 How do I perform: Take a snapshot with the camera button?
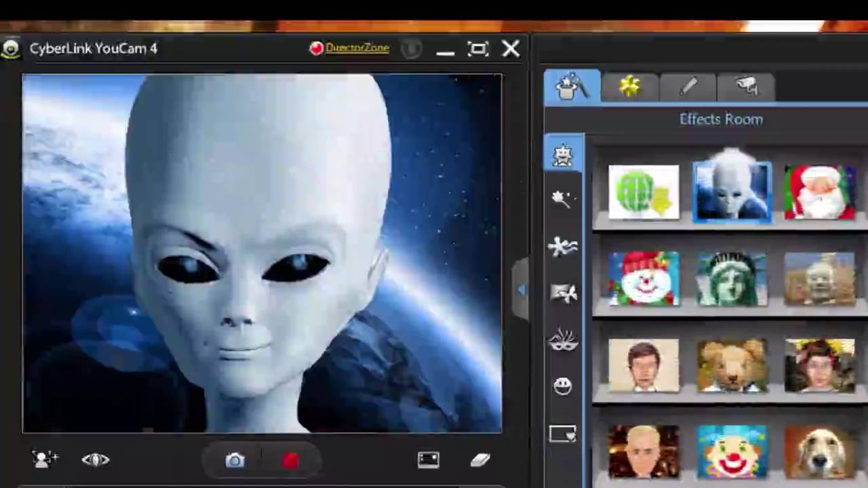tap(235, 461)
